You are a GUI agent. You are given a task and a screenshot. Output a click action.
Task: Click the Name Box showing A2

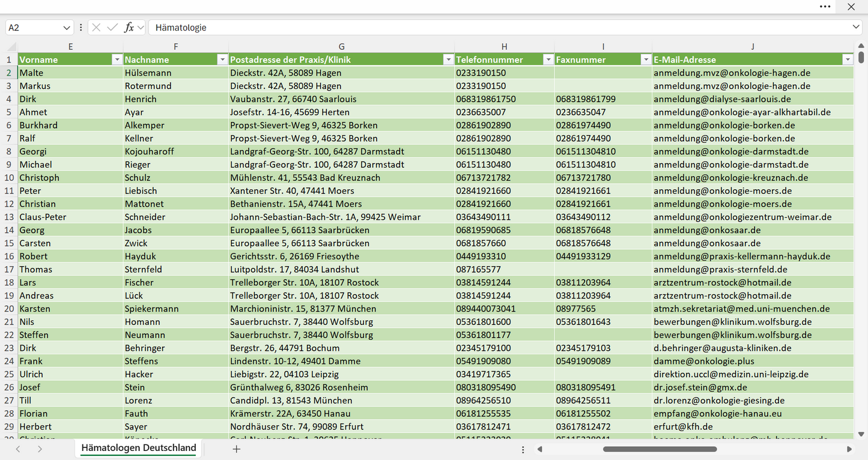click(x=34, y=28)
